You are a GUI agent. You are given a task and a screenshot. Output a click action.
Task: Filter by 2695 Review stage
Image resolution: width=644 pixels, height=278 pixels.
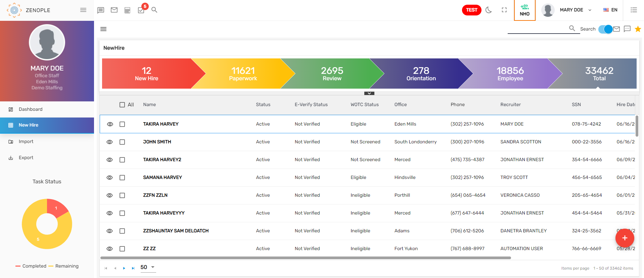(x=332, y=74)
